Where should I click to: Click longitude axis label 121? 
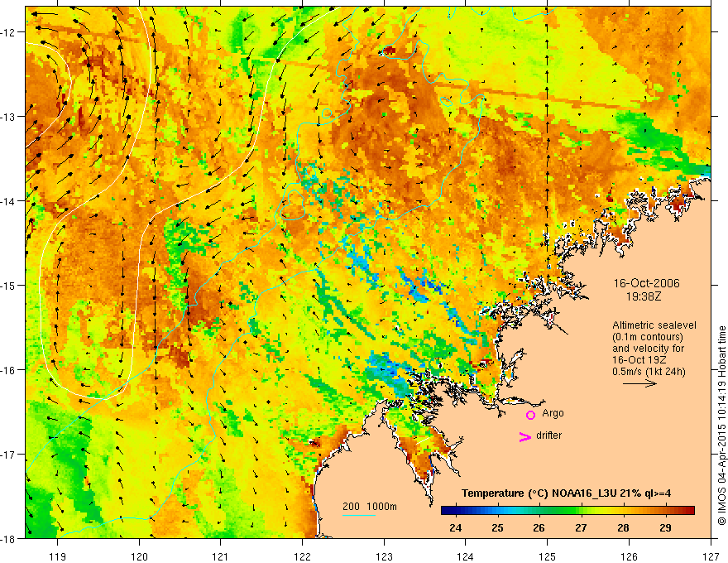(221, 556)
